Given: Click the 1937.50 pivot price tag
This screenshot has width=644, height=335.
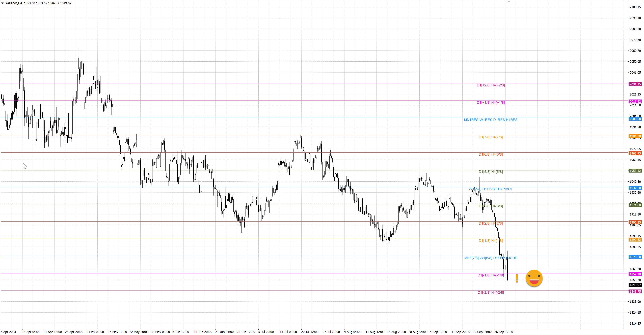Looking at the screenshot, I should pyautogui.click(x=635, y=188).
